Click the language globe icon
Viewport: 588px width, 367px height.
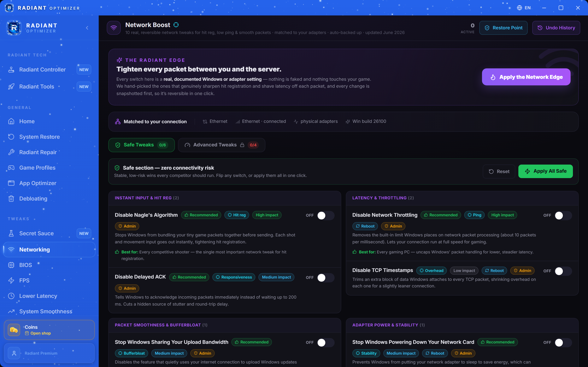[x=520, y=8]
